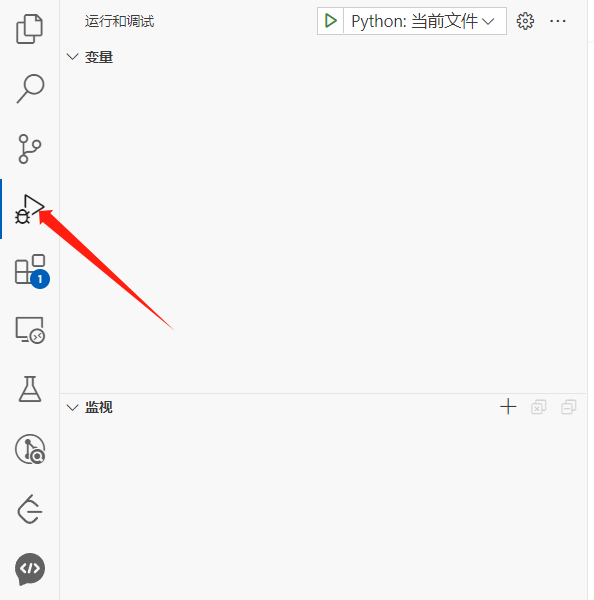Collapse the 监视 section
This screenshot has height=600, width=594.
point(90,407)
